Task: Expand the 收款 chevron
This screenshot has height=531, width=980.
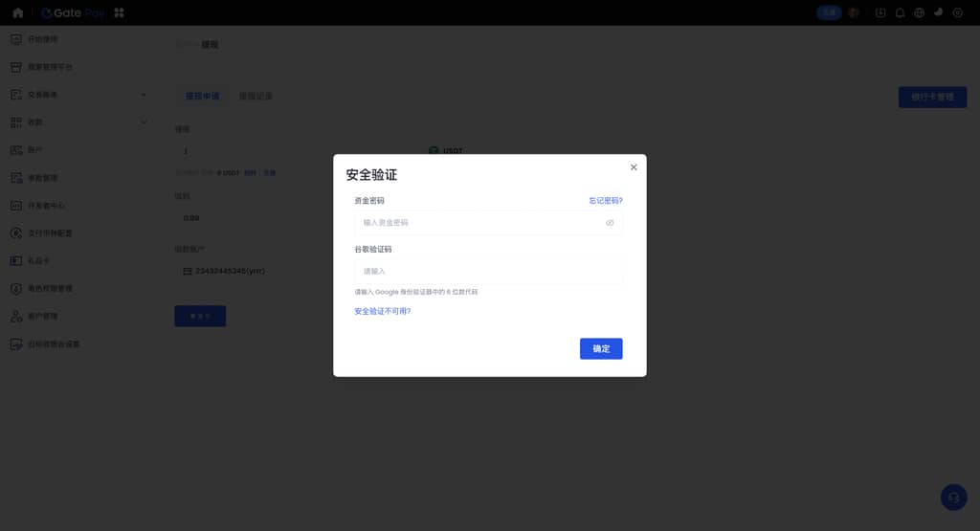Action: [144, 122]
